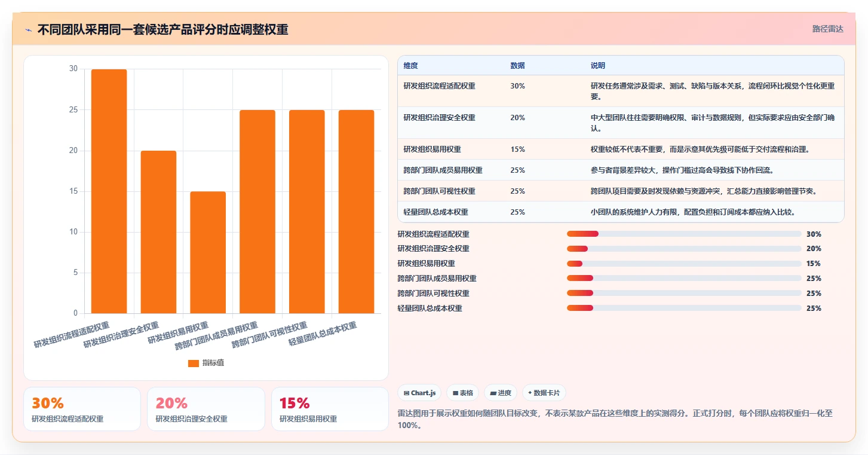
Task: Select the 研发组织流程适配权重 table row name
Action: [x=440, y=86]
